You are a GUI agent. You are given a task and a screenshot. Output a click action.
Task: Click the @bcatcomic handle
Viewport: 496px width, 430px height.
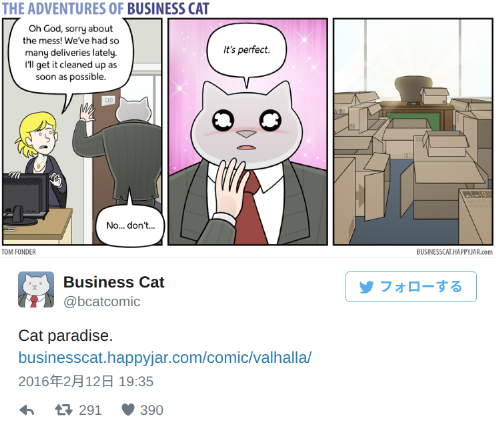coord(102,301)
